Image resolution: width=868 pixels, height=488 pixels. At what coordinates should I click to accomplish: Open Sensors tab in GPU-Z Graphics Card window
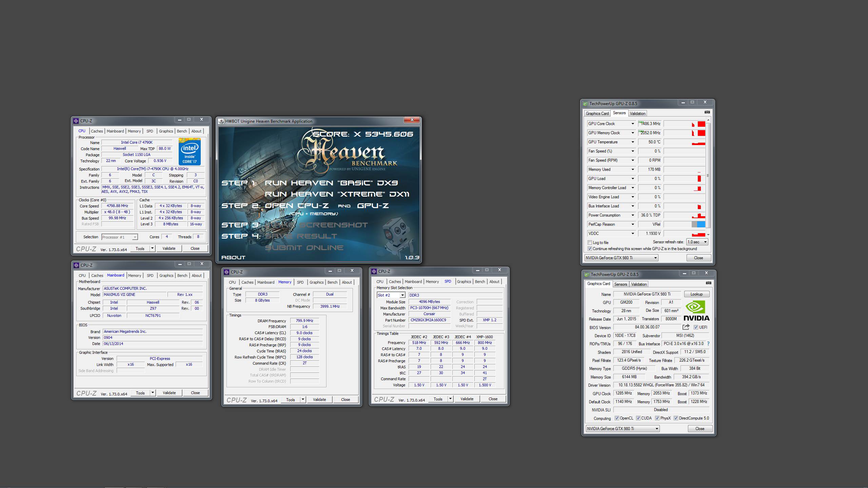click(620, 284)
